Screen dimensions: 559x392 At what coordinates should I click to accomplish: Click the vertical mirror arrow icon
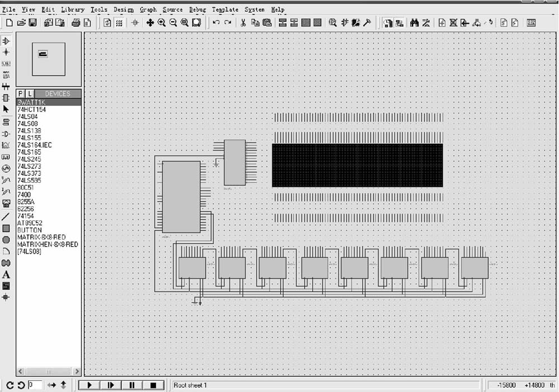point(63,385)
